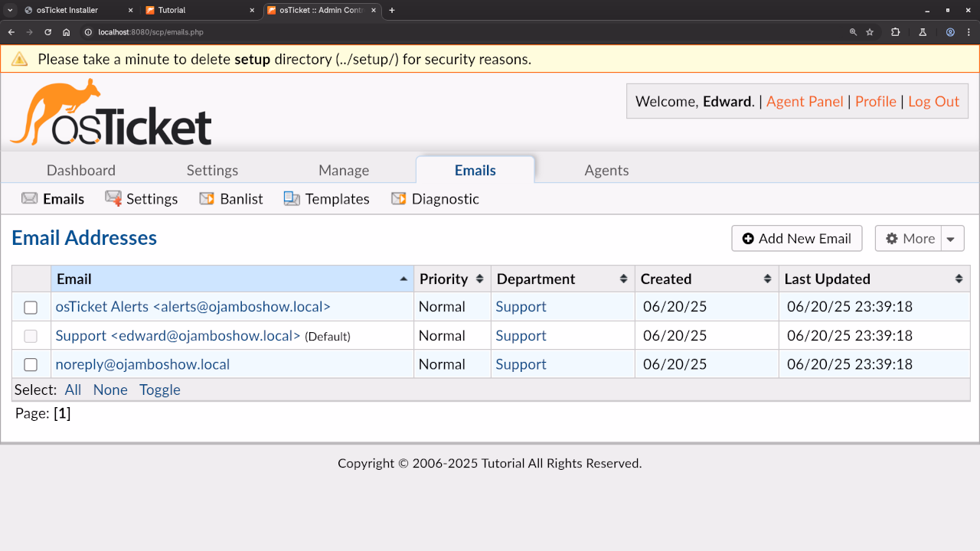Click the select None link
Screen dimensions: 980x551
coord(110,390)
